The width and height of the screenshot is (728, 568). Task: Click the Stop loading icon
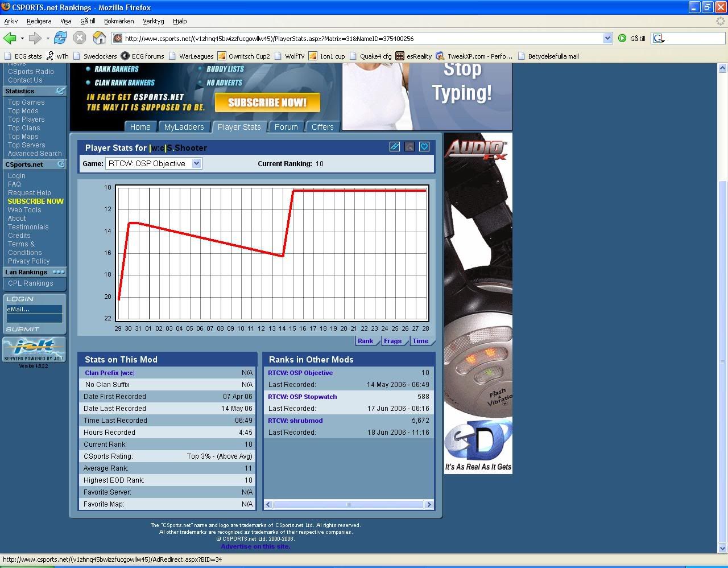80,38
